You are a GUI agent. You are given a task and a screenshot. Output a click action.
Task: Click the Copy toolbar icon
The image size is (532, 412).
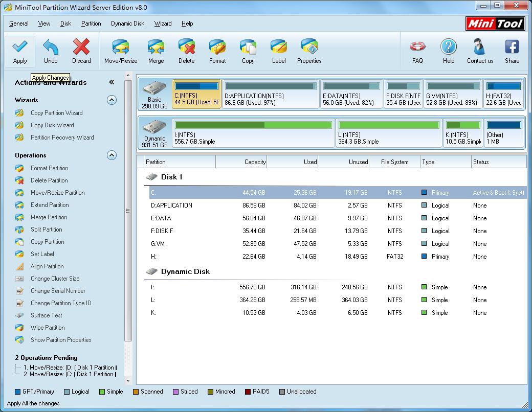(248, 47)
